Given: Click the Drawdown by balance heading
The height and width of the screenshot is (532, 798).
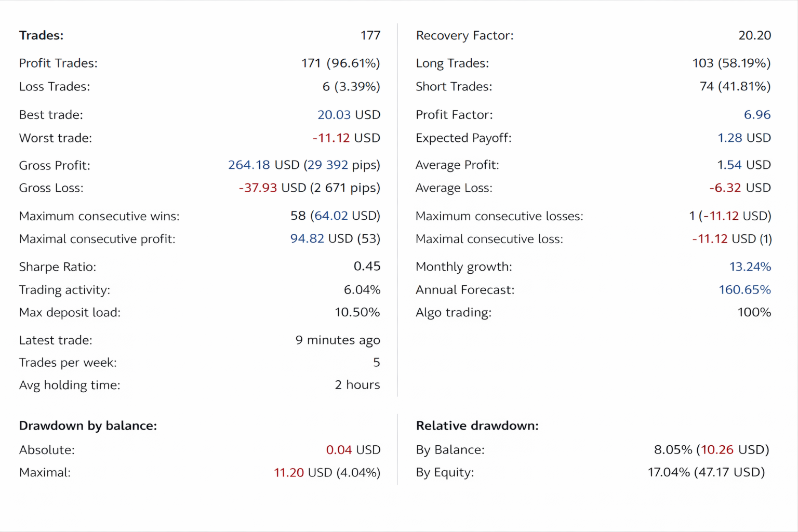Looking at the screenshot, I should coord(88,426).
